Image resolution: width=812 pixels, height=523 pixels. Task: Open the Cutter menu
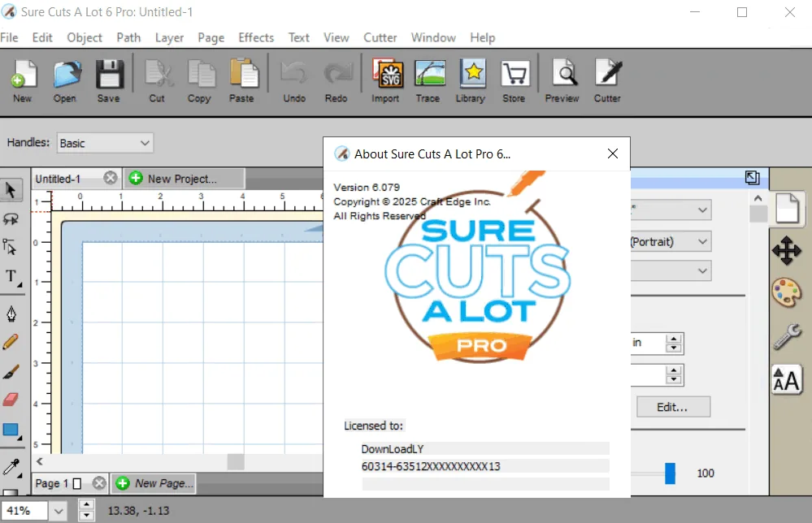pyautogui.click(x=380, y=38)
